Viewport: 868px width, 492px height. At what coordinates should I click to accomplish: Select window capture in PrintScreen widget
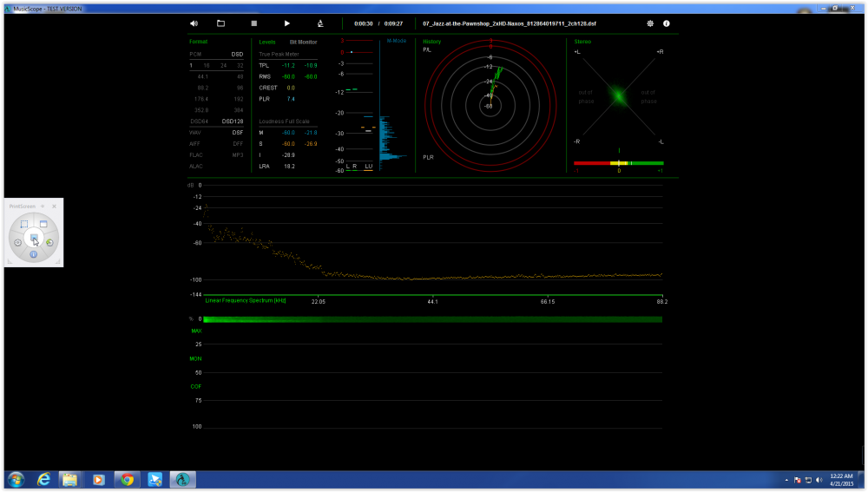(x=43, y=224)
